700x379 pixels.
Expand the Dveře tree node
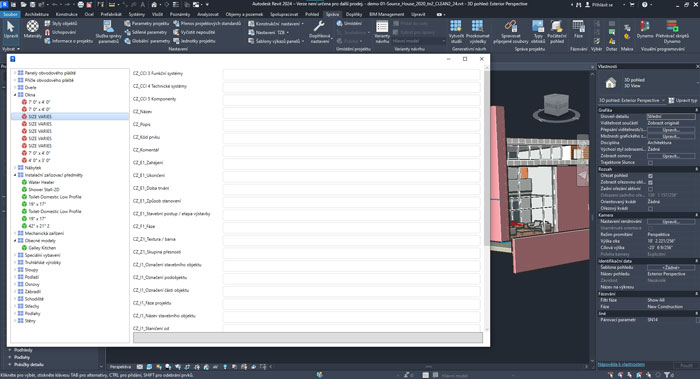15,87
